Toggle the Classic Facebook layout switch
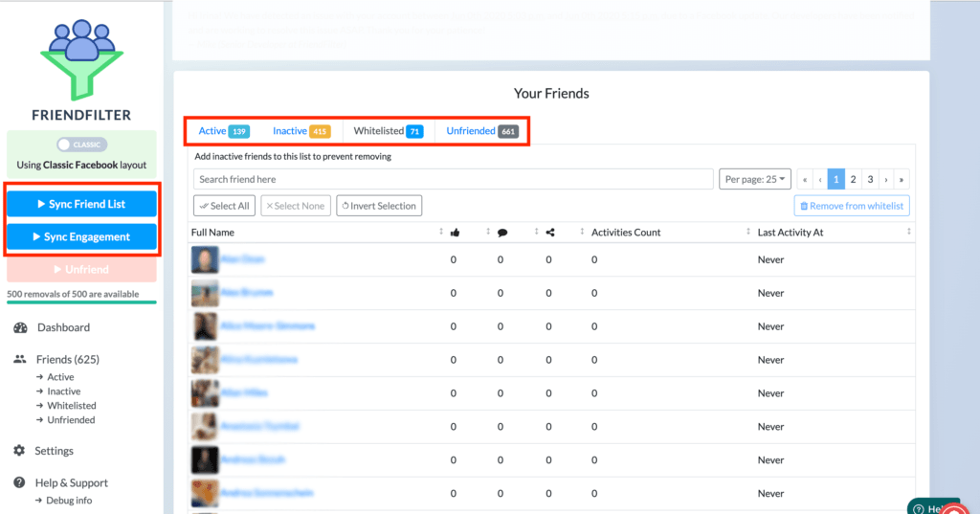980x514 pixels. click(80, 145)
